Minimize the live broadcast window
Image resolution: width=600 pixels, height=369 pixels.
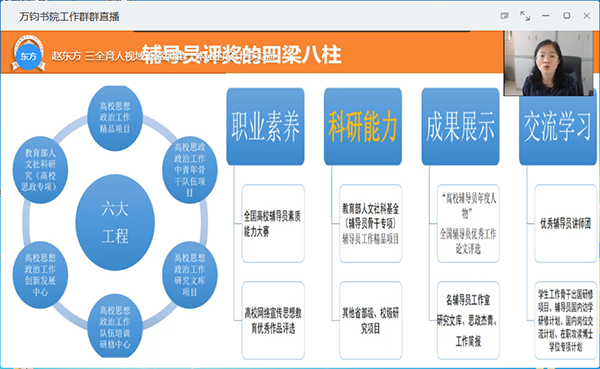546,16
